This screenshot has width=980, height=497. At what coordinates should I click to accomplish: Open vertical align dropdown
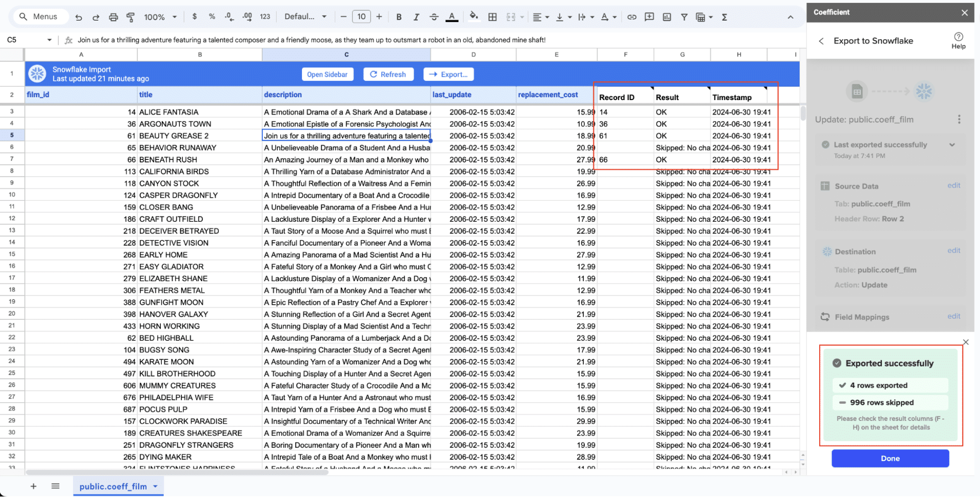point(564,17)
